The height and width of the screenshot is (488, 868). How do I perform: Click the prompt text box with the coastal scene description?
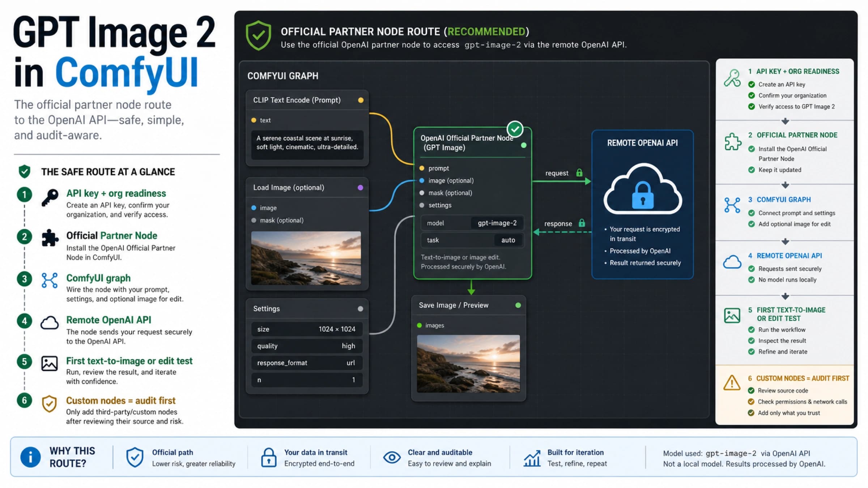(x=307, y=145)
